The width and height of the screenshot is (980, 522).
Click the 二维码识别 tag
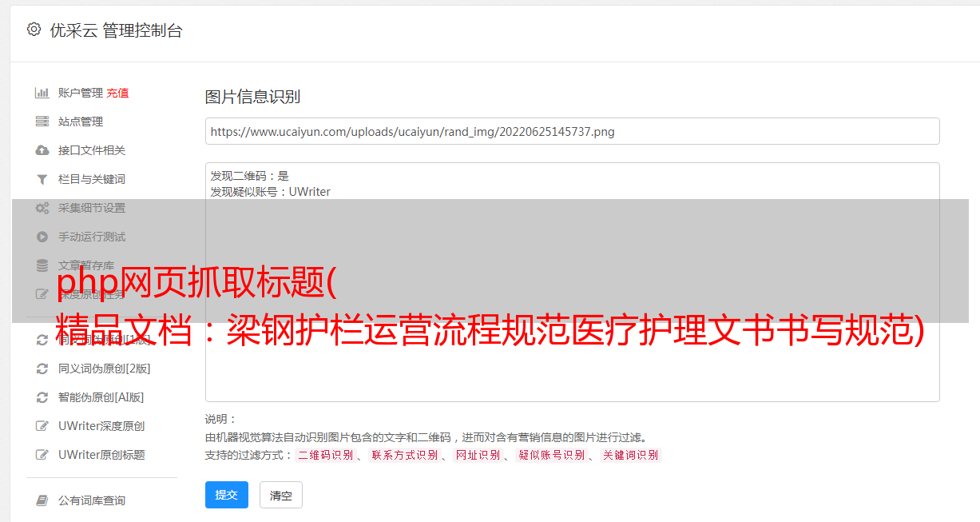coord(325,455)
